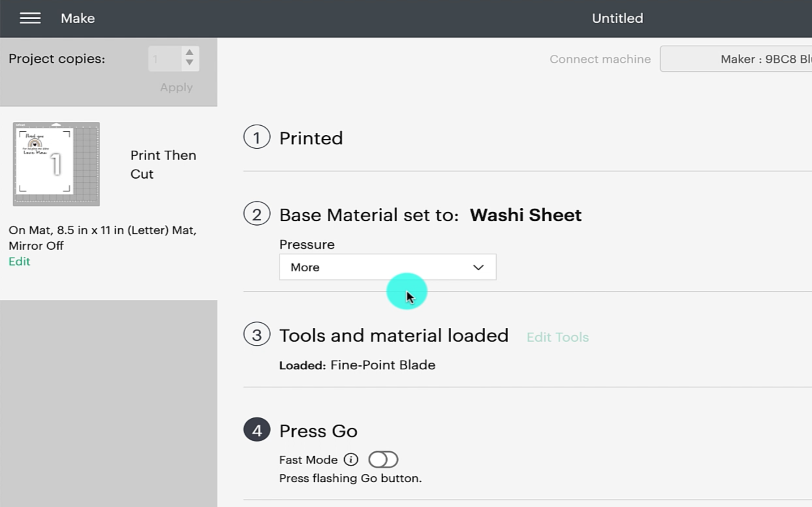Click the Washi Sheet material name
Screen dimensions: 812x507
[x=525, y=215]
